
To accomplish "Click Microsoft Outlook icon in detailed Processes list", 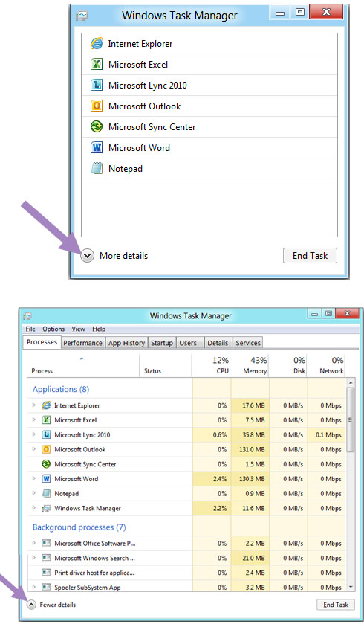I will (46, 449).
